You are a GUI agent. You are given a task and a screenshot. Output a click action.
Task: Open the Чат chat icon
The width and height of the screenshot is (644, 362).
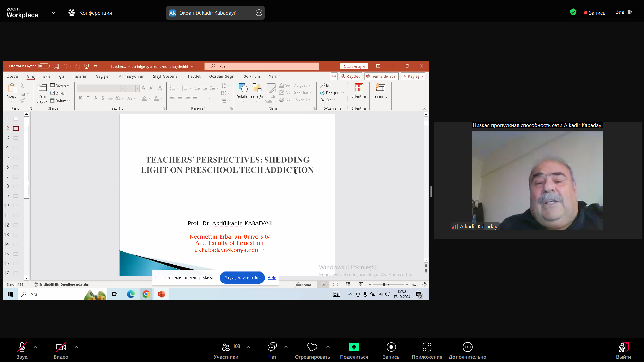click(272, 347)
